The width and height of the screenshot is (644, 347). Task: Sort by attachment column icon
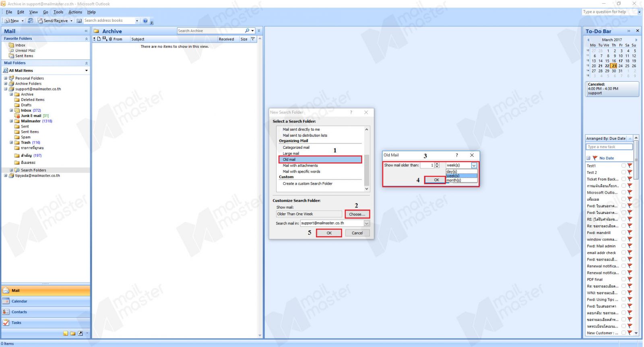click(110, 39)
